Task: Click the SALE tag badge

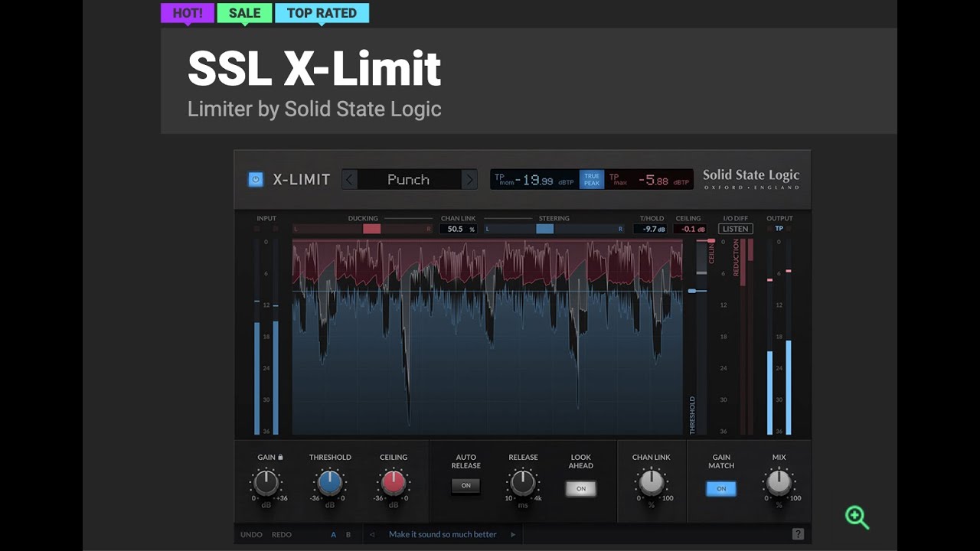Action: (x=244, y=14)
